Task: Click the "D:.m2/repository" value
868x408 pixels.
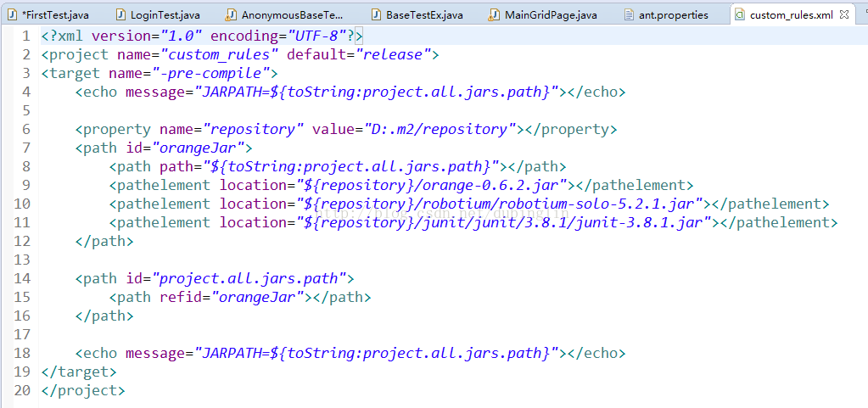Action: [440, 129]
